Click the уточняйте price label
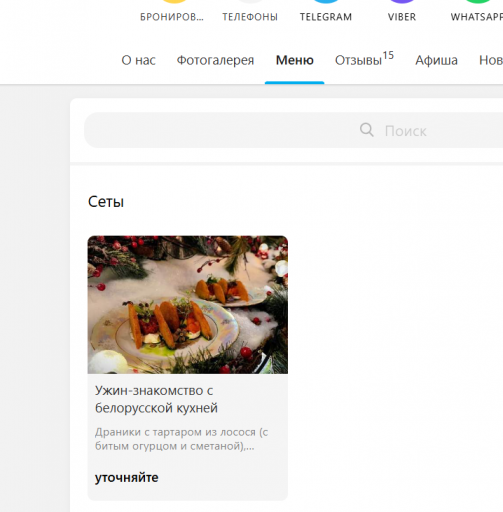 (x=127, y=478)
